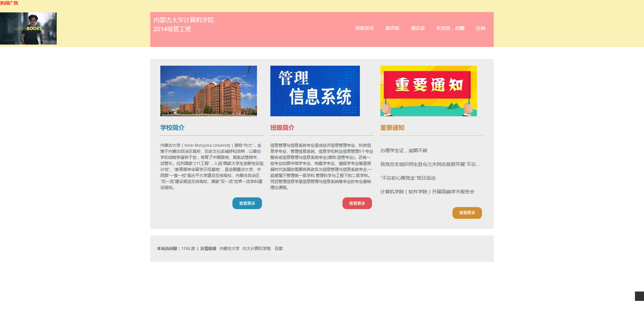Open the 留言板 page
Screen dimensions: 644x317
392,28
